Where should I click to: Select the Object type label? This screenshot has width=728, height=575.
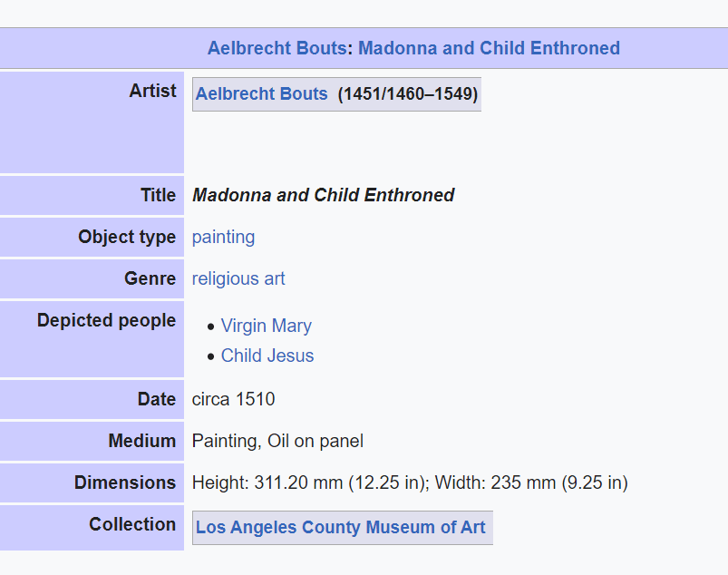click(127, 238)
